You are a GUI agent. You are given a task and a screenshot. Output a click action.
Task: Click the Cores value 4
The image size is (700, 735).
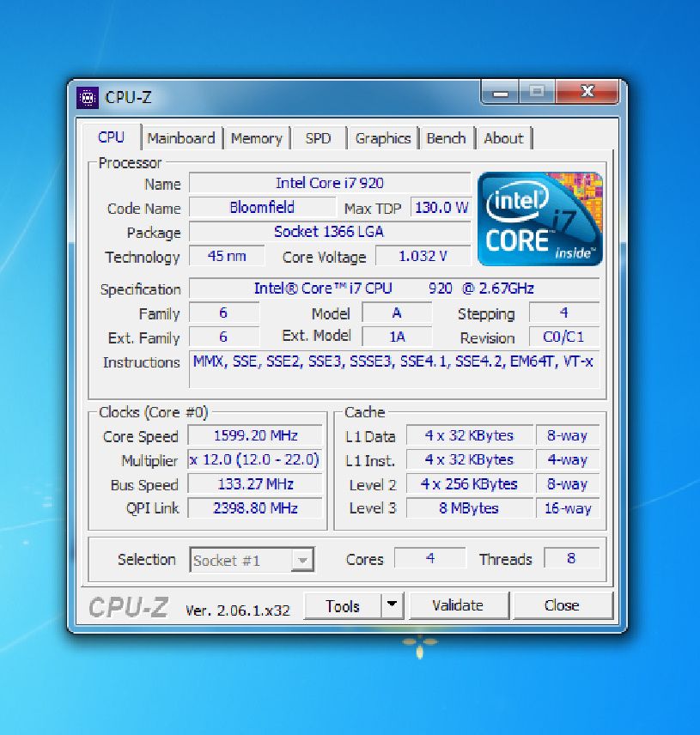pyautogui.click(x=430, y=558)
